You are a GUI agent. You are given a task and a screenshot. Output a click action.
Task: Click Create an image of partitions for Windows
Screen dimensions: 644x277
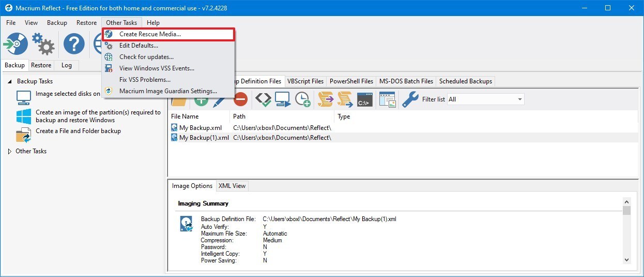click(98, 116)
